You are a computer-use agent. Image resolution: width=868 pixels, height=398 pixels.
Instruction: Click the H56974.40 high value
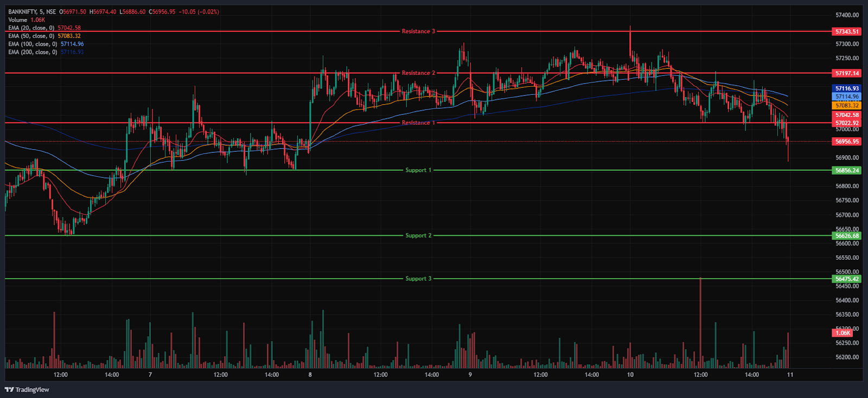pos(103,12)
